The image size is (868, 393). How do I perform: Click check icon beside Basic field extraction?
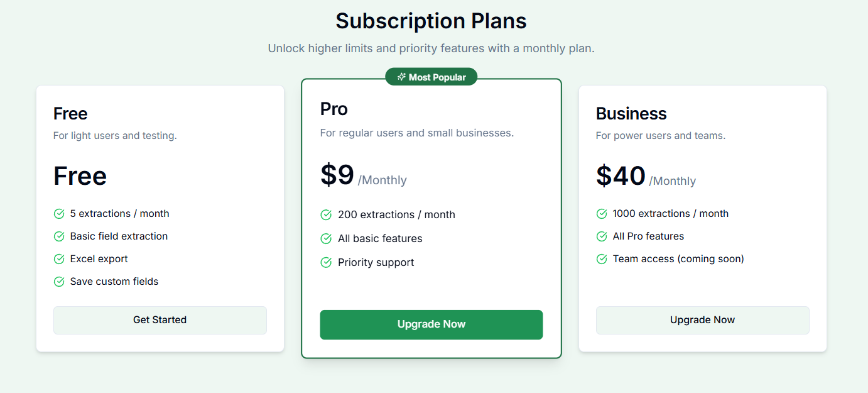pyautogui.click(x=59, y=236)
